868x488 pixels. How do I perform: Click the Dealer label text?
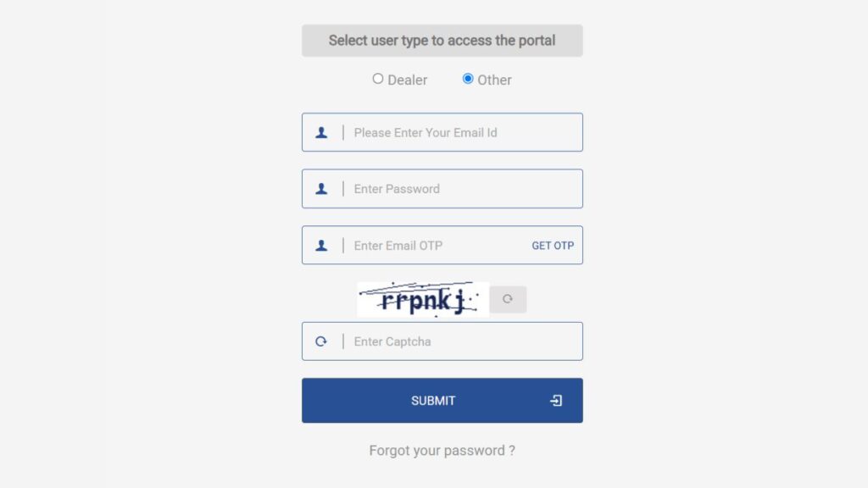[408, 80]
